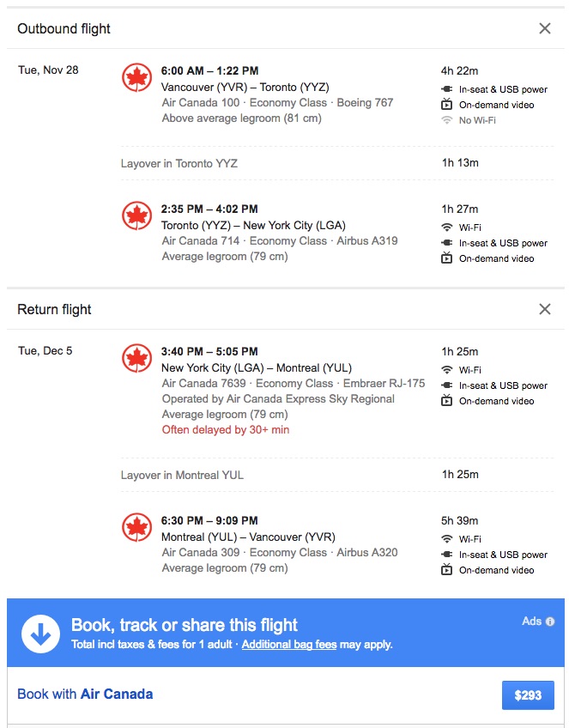Click the Return flight heading
569x728 pixels.
(x=54, y=309)
